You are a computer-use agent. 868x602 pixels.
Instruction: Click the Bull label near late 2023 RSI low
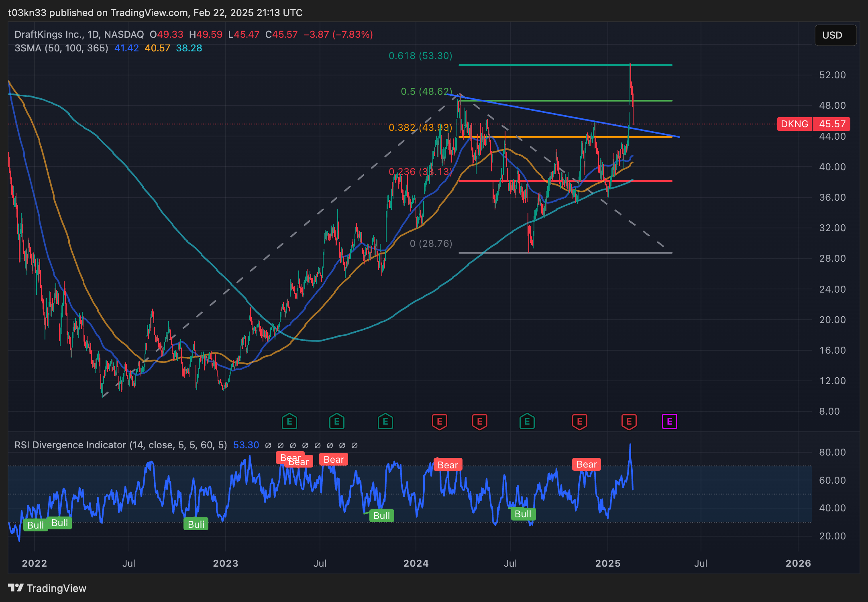pyautogui.click(x=381, y=516)
